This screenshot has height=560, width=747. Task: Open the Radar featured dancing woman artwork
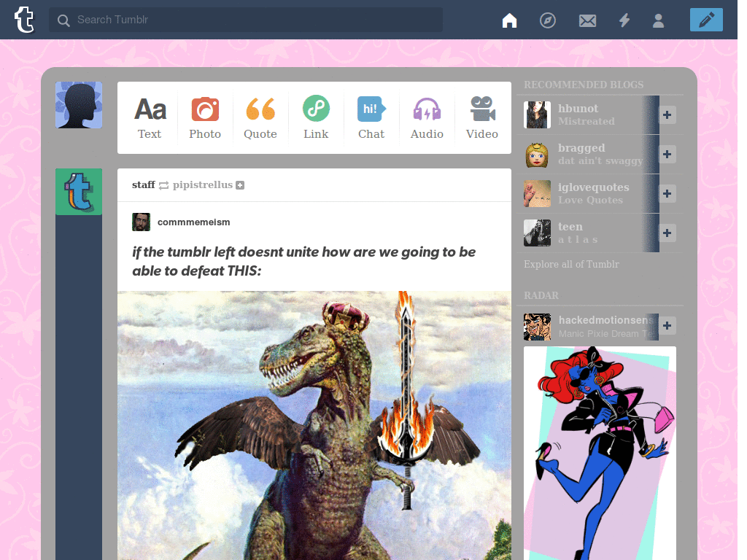600,453
